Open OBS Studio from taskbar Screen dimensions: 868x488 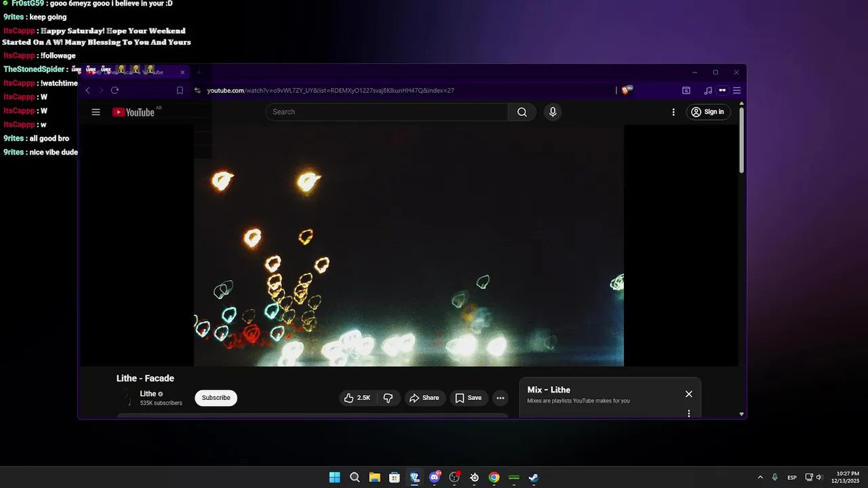coord(454,477)
